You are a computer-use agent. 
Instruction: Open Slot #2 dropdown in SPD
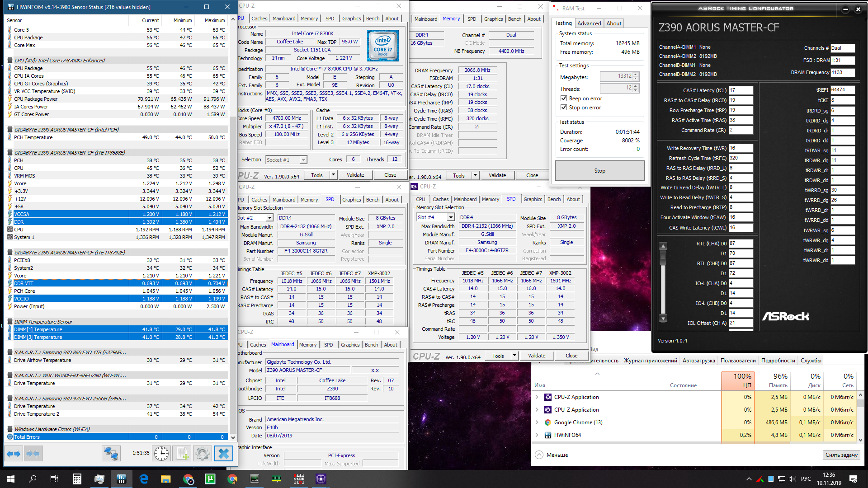click(x=269, y=218)
